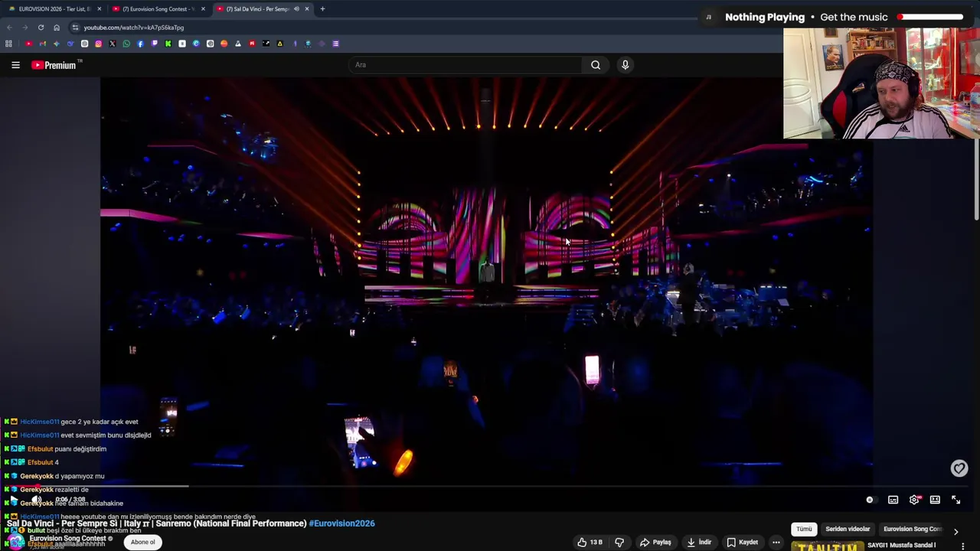Open Eurovision Song Contest channel name

[x=67, y=539]
